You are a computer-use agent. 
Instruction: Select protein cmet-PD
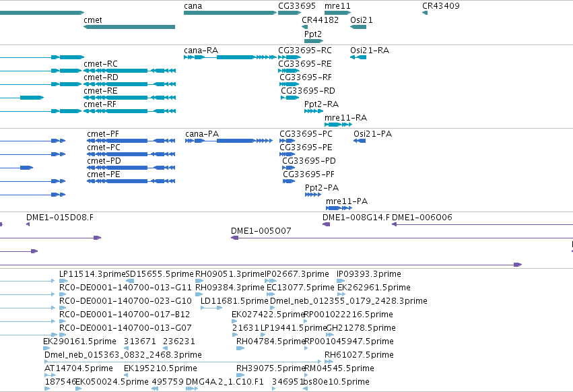tap(104, 161)
